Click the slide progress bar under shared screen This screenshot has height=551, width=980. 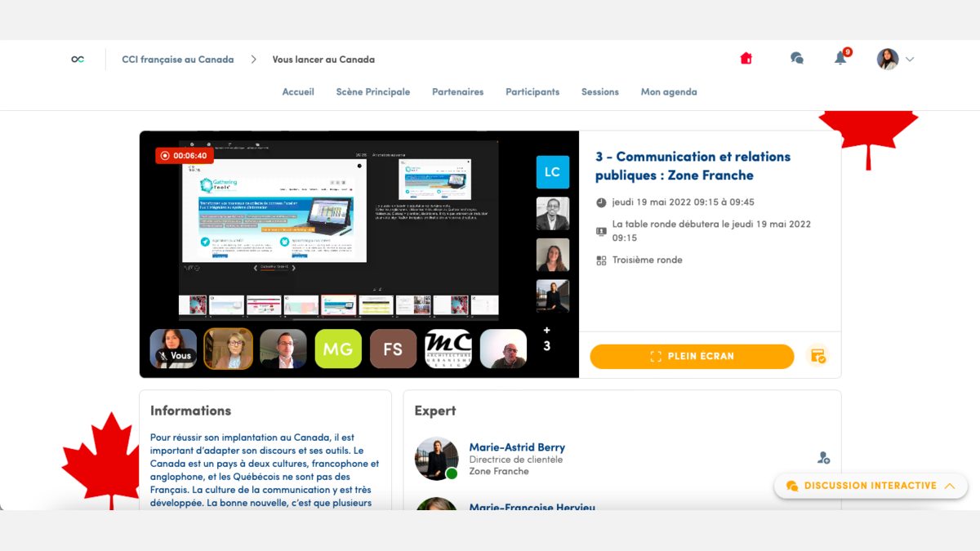click(x=274, y=269)
